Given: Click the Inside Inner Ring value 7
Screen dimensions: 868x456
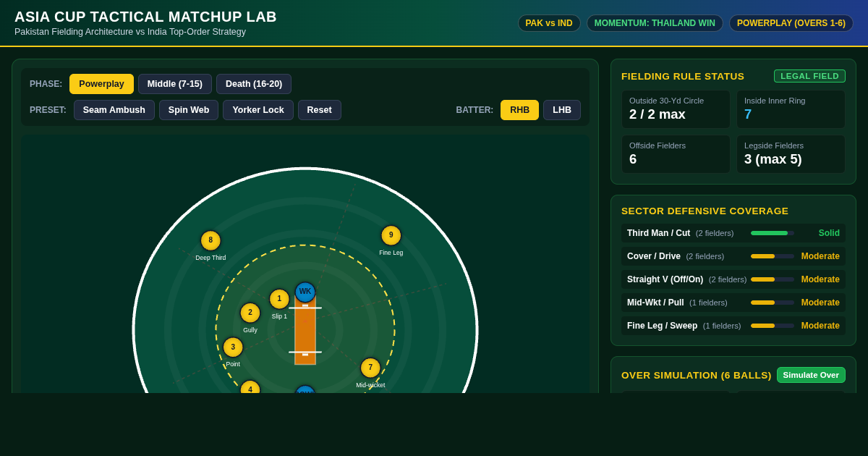Looking at the screenshot, I should point(748,114).
